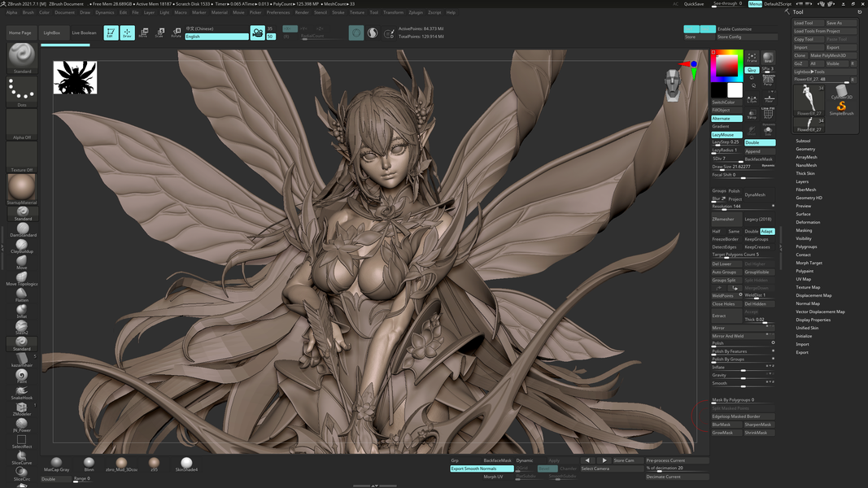
Task: Click the DynaMesh button
Action: 759,194
